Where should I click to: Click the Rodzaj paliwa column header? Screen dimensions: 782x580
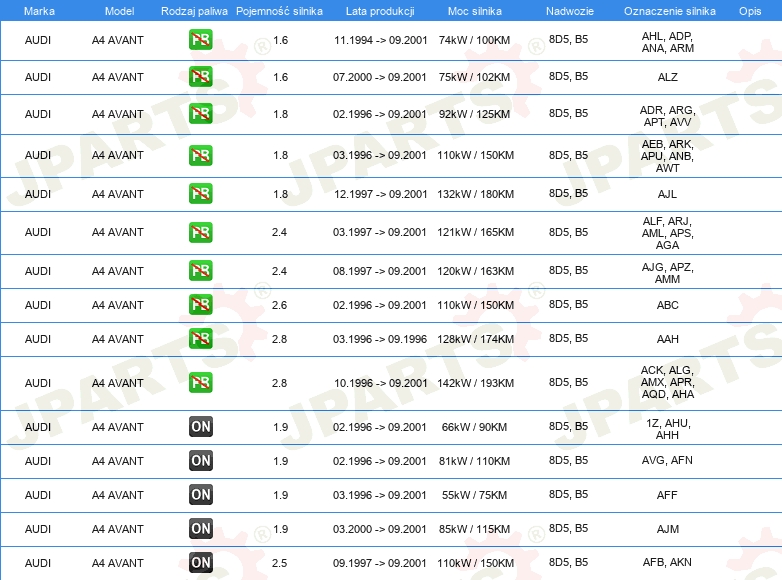point(194,11)
